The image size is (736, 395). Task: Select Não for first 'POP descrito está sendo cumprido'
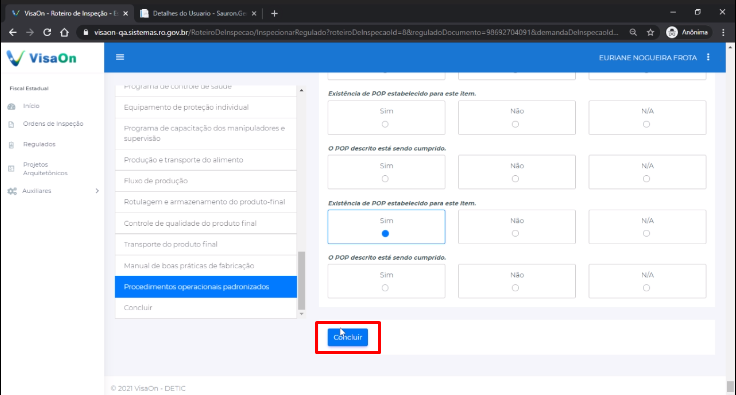point(515,179)
